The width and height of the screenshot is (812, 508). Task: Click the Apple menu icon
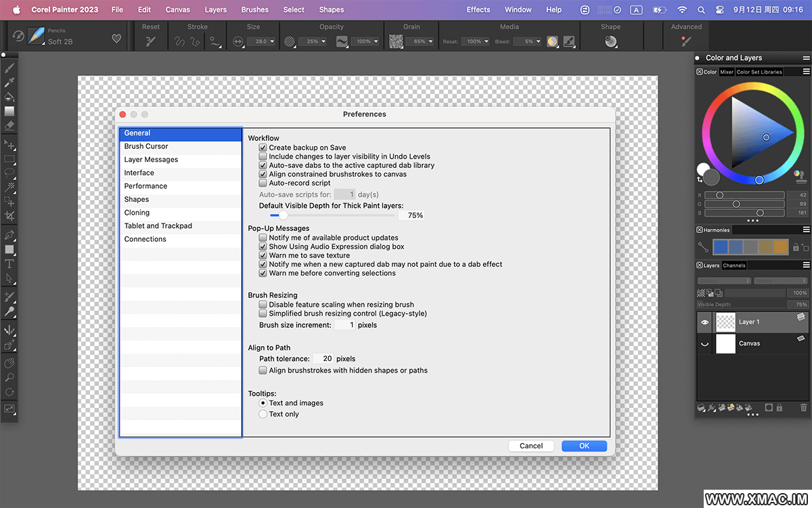16,9
